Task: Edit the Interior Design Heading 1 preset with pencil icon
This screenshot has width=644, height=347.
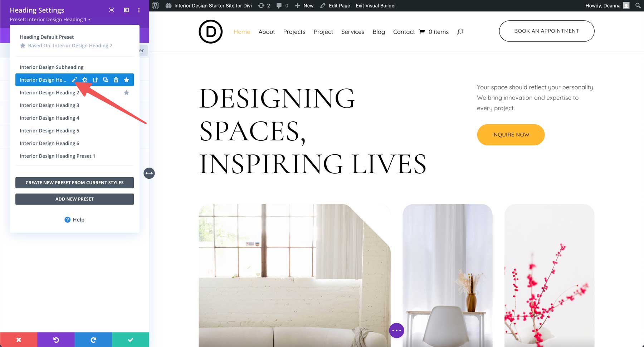Action: click(x=74, y=79)
